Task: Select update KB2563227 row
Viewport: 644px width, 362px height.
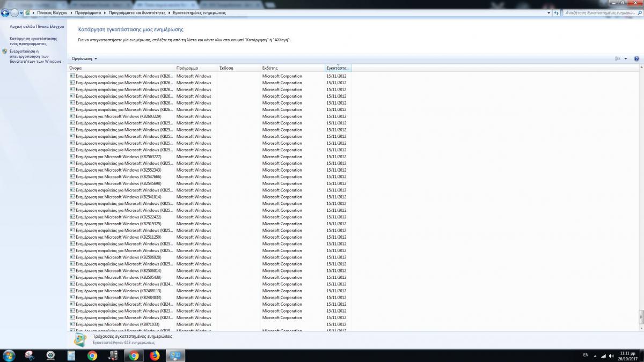Action: [x=210, y=157]
